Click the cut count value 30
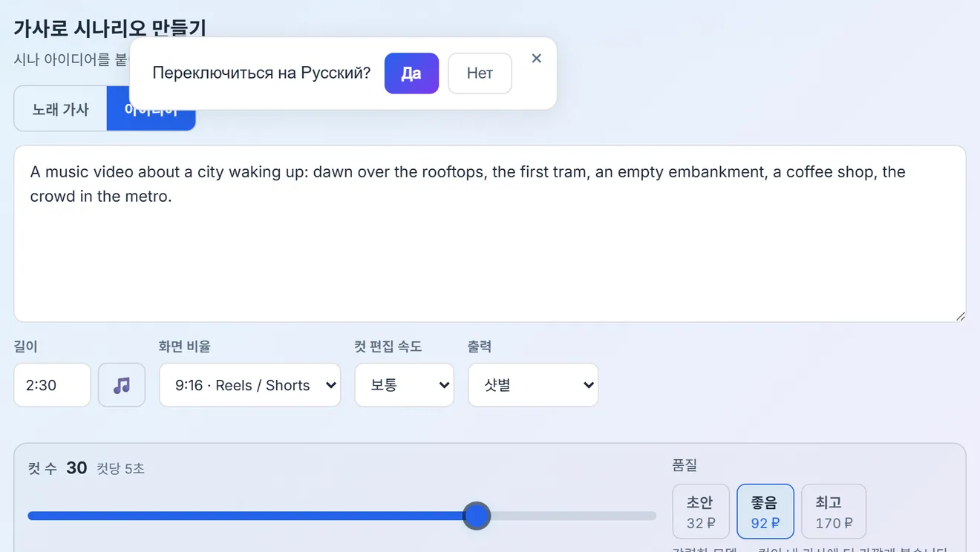The width and height of the screenshot is (980, 552). point(76,467)
